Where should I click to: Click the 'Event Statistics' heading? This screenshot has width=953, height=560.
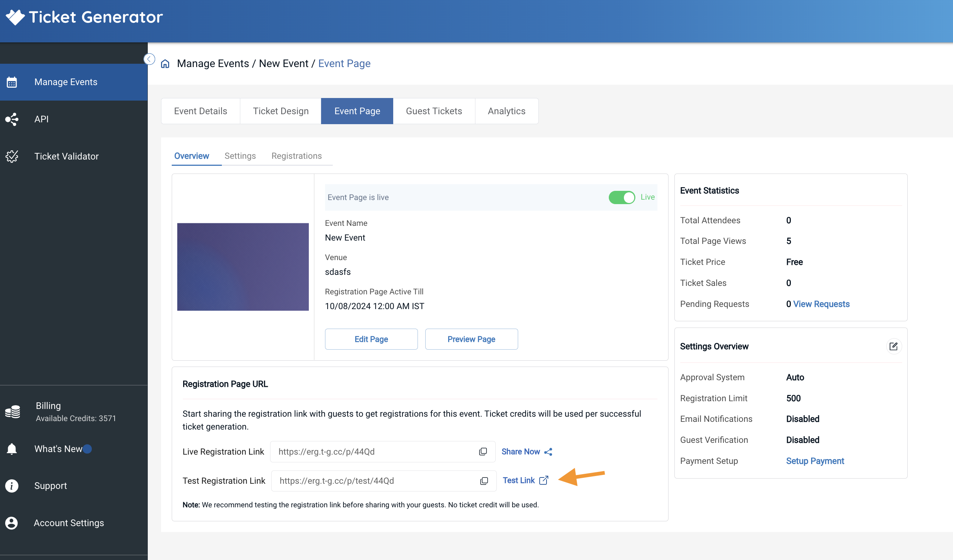pyautogui.click(x=709, y=190)
